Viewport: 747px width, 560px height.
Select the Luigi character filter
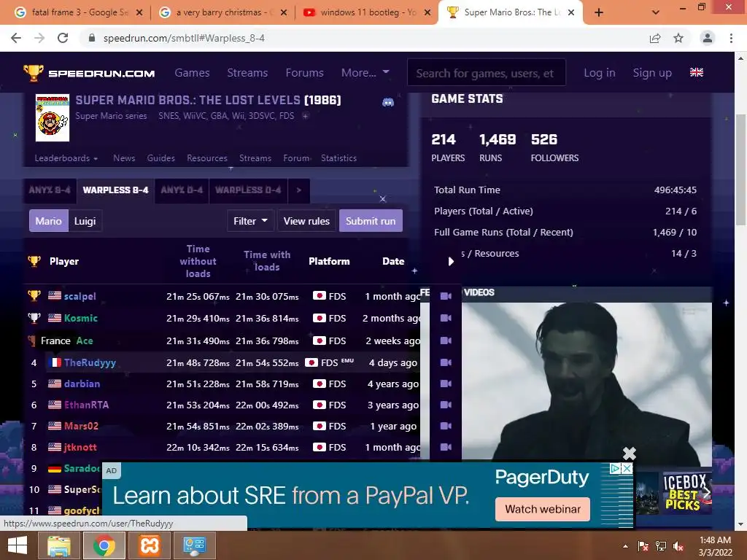click(85, 221)
